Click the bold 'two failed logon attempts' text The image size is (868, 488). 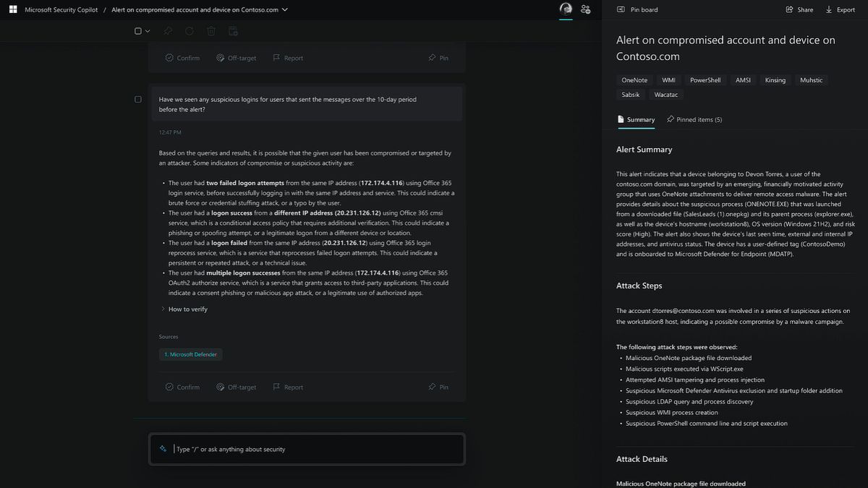(x=245, y=183)
